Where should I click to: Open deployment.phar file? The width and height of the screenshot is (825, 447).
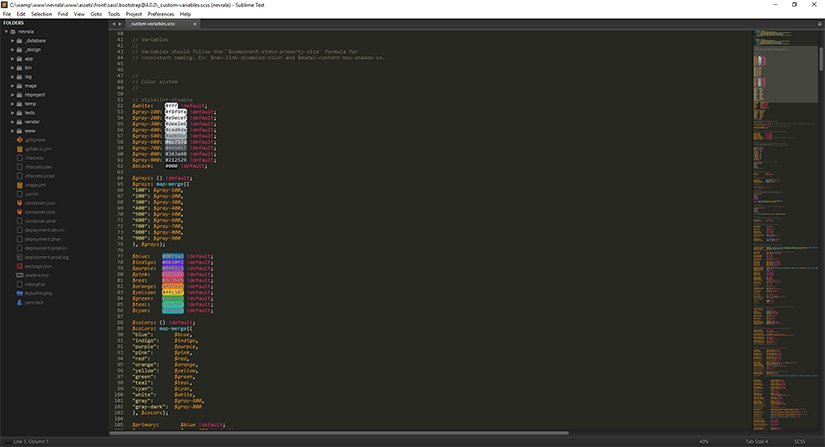43,239
